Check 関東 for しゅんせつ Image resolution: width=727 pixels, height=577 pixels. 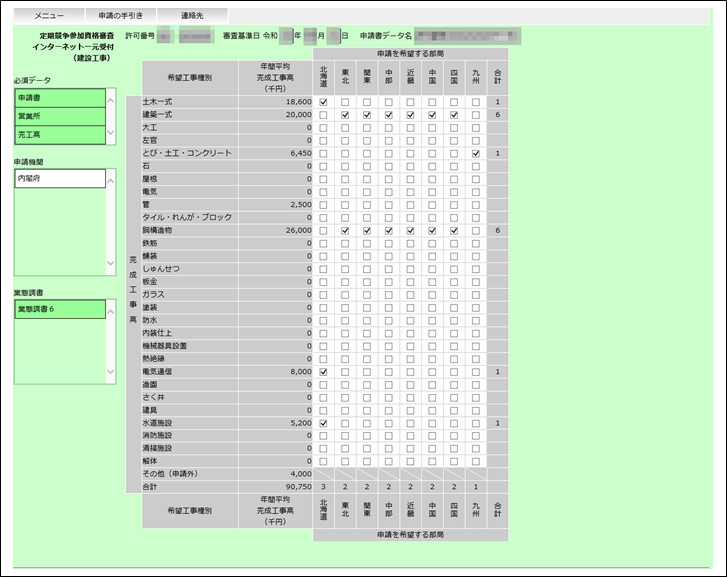367,269
